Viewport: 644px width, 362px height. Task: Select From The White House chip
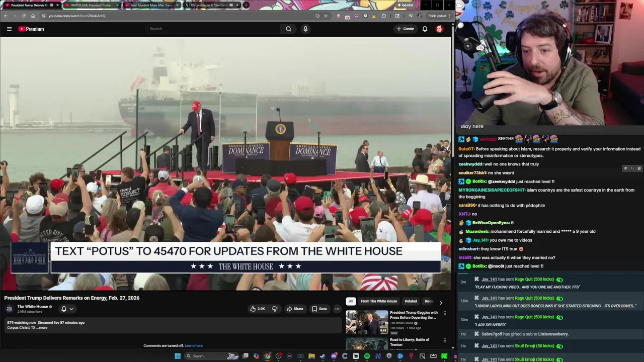[379, 301]
